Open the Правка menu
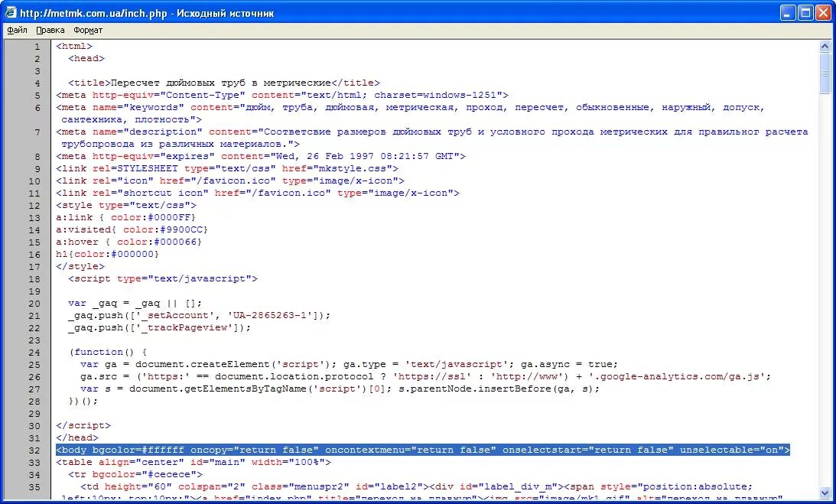Screen dimensions: 836x504 50,31
